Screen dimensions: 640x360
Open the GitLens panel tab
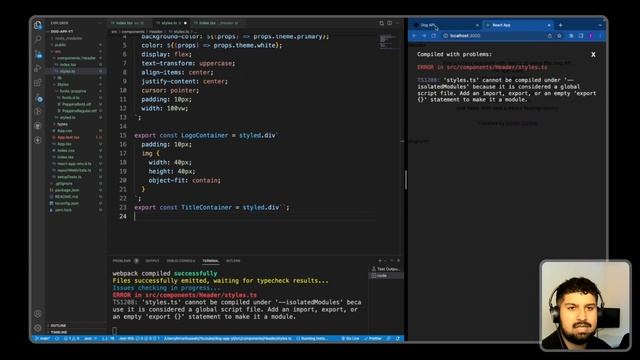pos(233,261)
